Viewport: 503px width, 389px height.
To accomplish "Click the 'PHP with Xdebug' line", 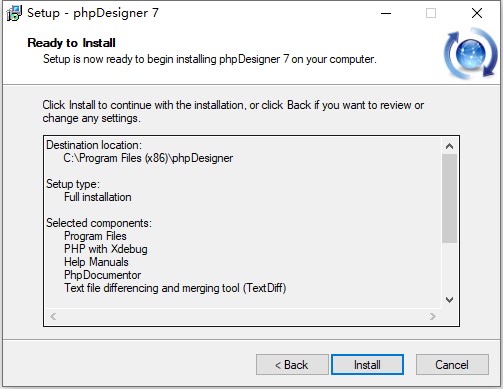I will point(106,249).
